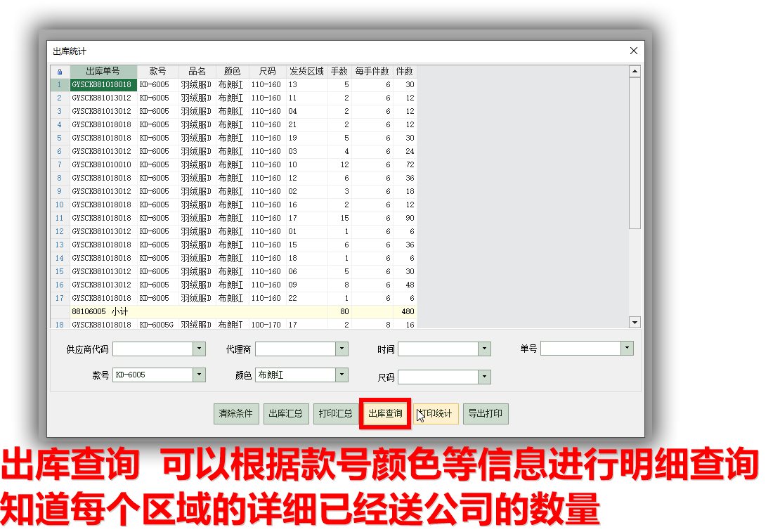The width and height of the screenshot is (780, 532).
Task: Run the 出库查询 query button
Action: click(385, 414)
